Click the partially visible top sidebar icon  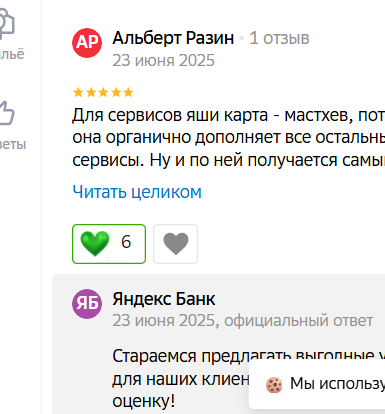tap(7, 21)
